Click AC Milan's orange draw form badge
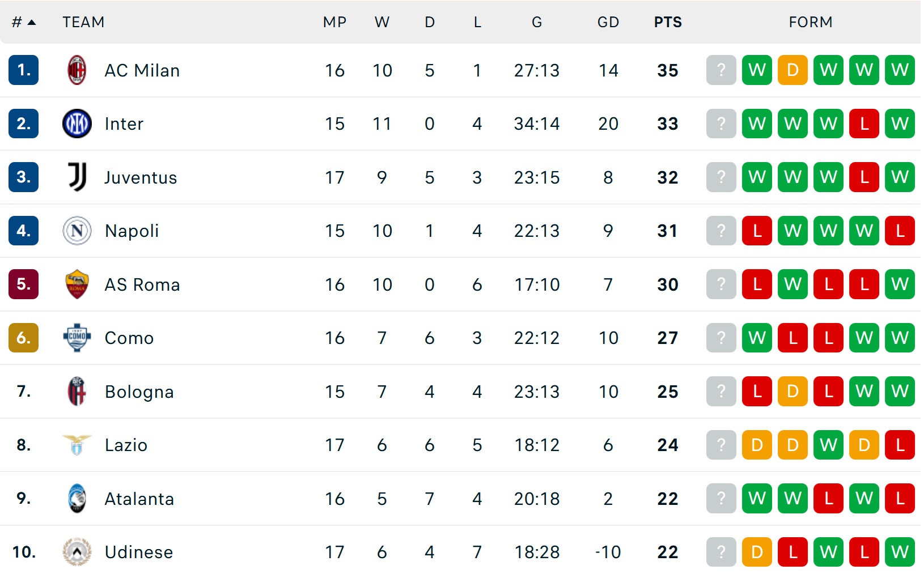The image size is (924, 578). pyautogui.click(x=792, y=70)
